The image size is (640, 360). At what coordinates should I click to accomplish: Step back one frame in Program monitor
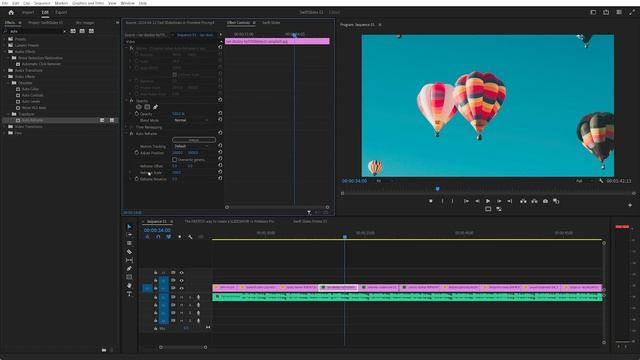pyautogui.click(x=477, y=201)
